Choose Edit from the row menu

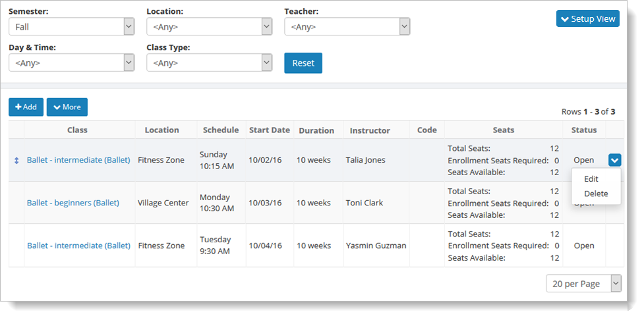591,179
